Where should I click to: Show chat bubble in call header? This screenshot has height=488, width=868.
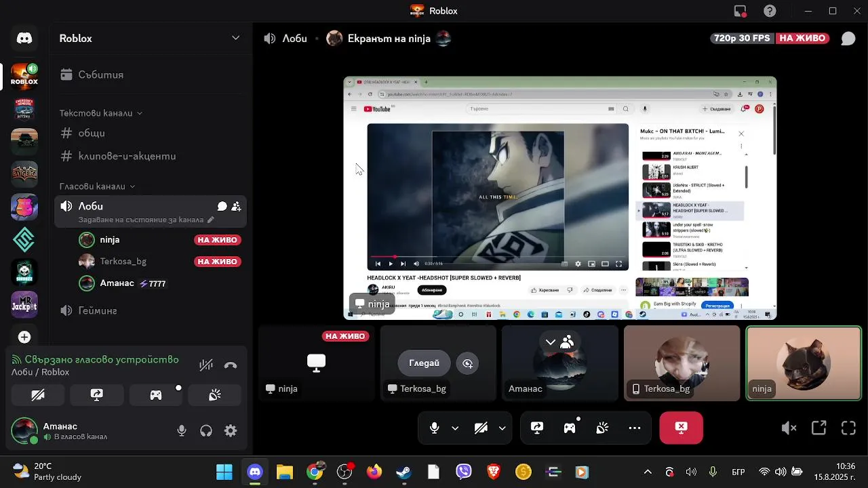(x=848, y=39)
